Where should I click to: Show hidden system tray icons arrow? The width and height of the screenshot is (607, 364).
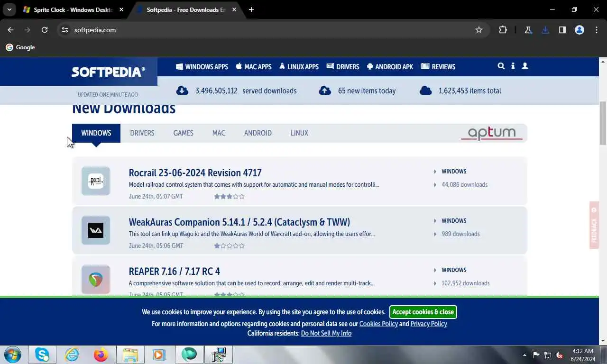[524, 355]
